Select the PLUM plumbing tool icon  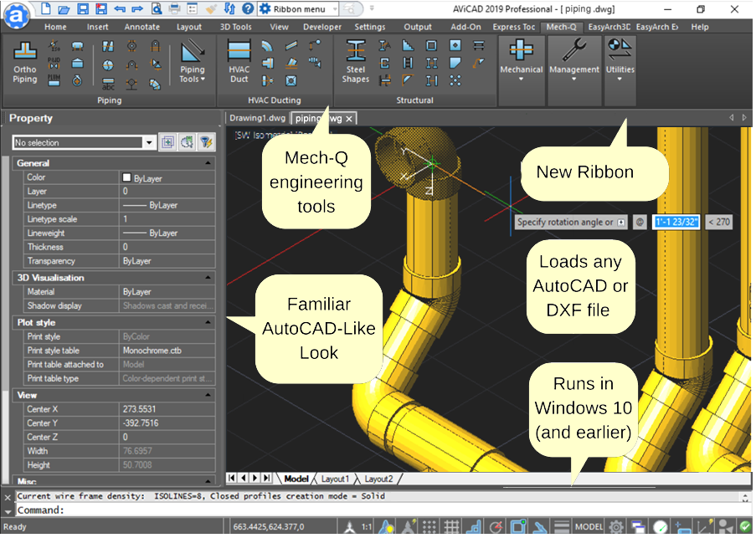tap(54, 80)
